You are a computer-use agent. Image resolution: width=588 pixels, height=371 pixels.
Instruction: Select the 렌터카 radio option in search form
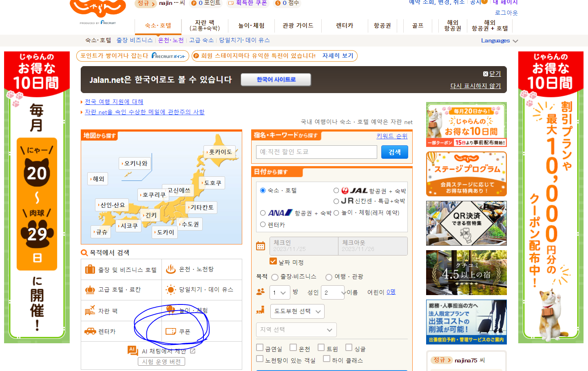pyautogui.click(x=263, y=224)
